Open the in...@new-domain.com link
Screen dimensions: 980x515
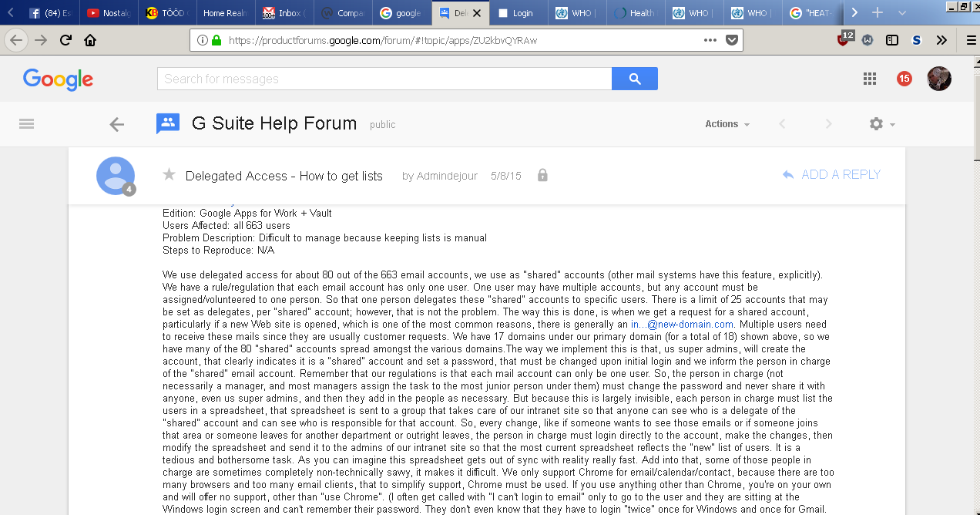pyautogui.click(x=682, y=324)
